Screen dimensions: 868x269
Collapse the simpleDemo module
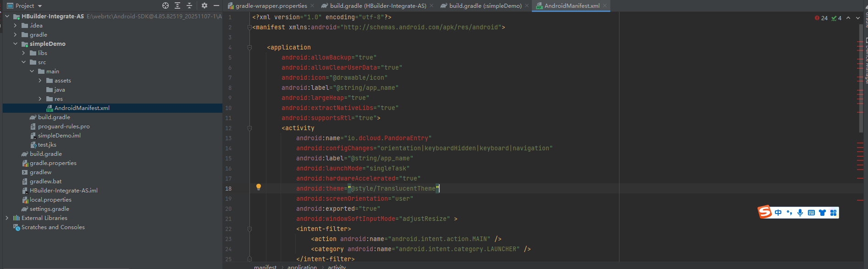[15, 44]
